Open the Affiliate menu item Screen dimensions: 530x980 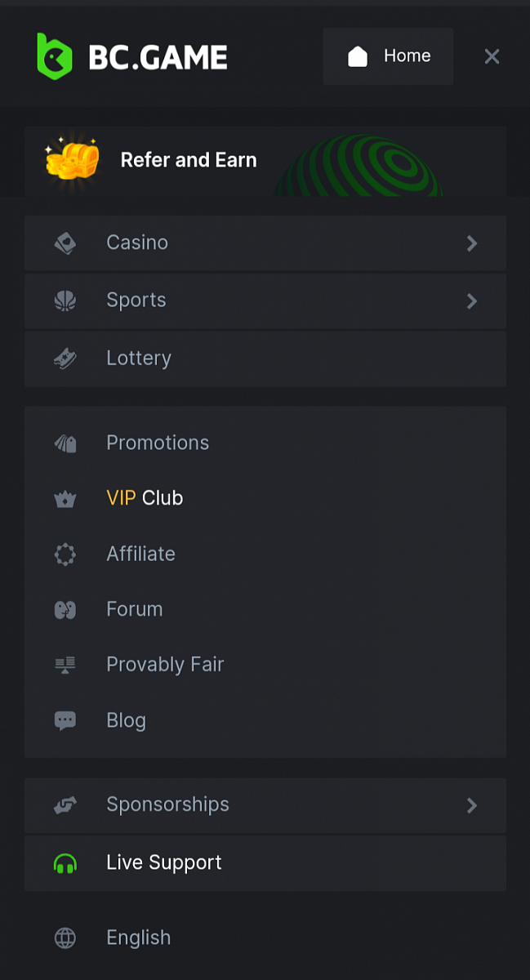pos(140,554)
